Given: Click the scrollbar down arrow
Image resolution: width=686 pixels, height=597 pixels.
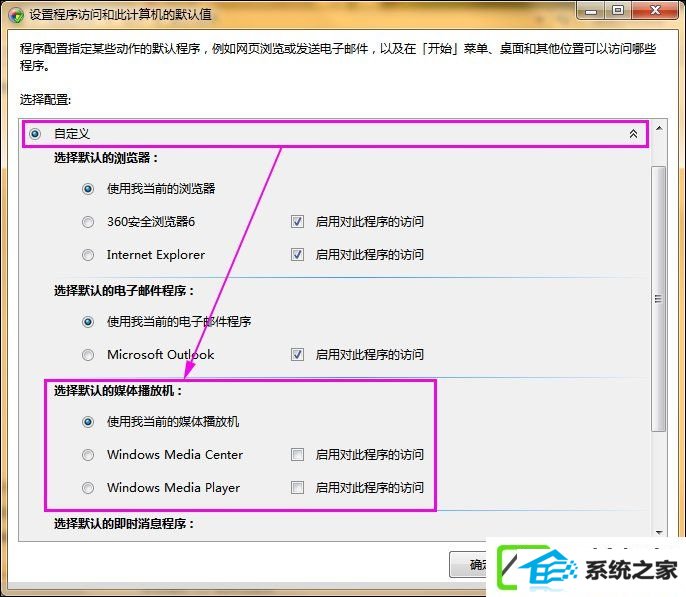Looking at the screenshot, I should click(x=659, y=533).
